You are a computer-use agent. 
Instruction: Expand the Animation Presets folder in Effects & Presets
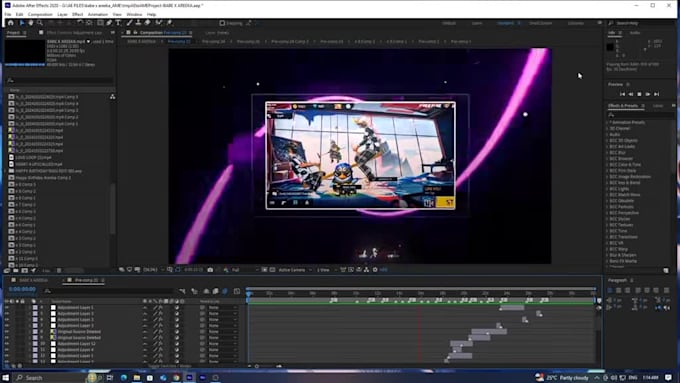tap(607, 122)
